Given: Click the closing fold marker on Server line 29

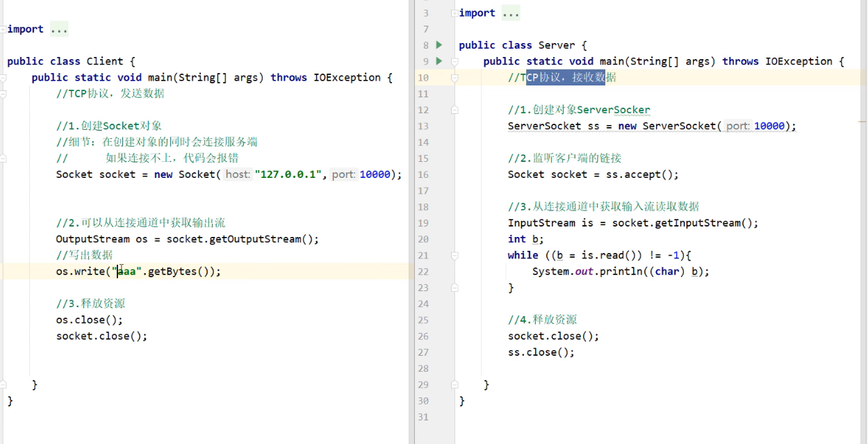Looking at the screenshot, I should pos(455,384).
